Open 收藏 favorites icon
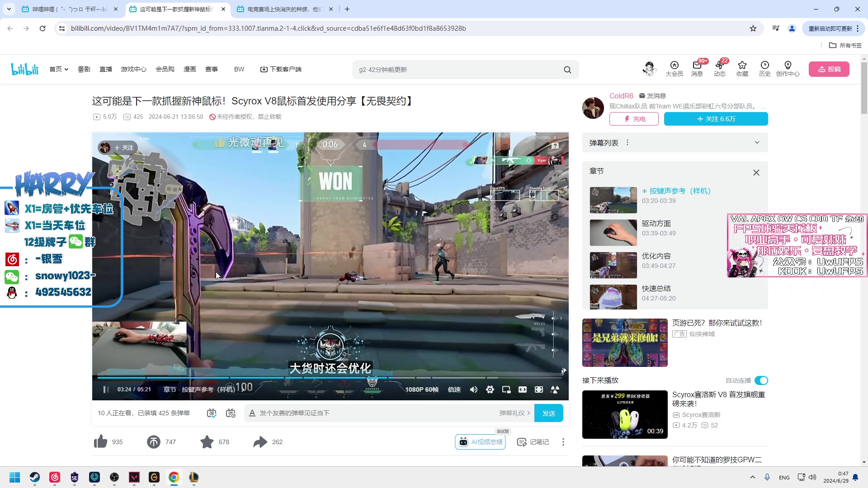 click(742, 69)
